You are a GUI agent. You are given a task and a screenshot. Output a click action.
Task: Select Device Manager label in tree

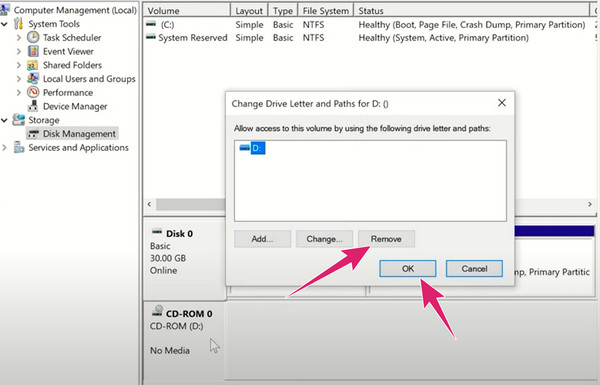tap(75, 106)
